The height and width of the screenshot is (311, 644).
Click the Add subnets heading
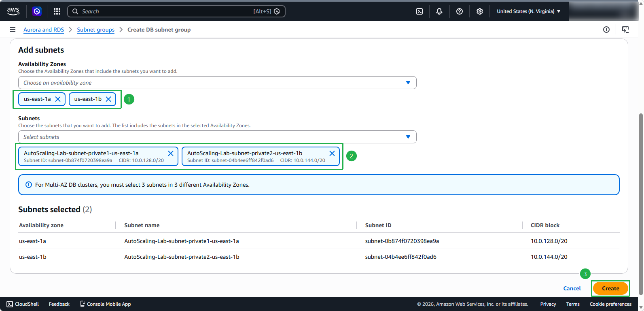coord(41,50)
